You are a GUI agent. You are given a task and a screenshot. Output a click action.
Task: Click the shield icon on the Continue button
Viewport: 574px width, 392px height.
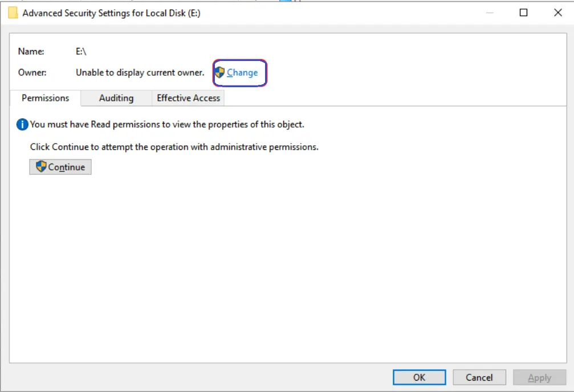[x=41, y=166]
